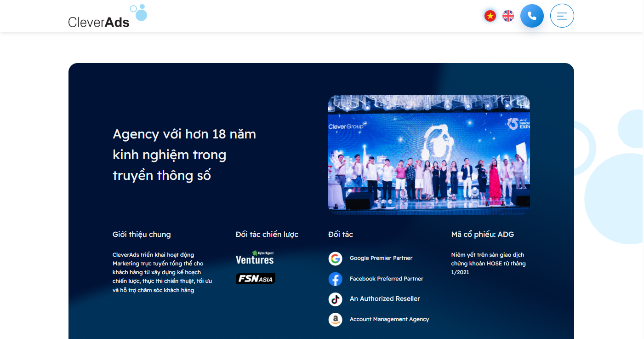Select the 'Giới thiệu chung' heading

142,235
